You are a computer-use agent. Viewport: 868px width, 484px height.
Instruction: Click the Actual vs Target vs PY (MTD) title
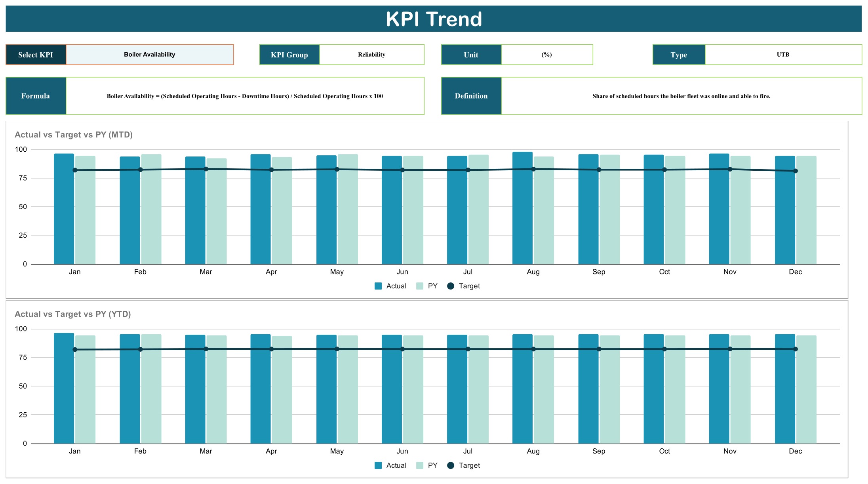pyautogui.click(x=74, y=135)
